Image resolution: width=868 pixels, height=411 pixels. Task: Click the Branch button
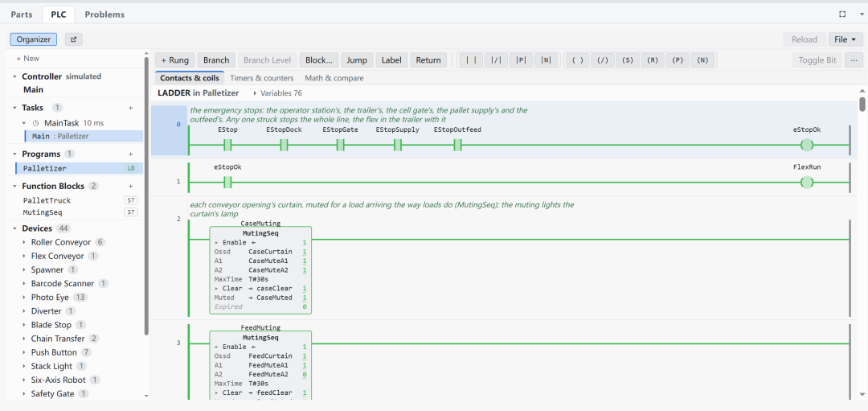(216, 60)
